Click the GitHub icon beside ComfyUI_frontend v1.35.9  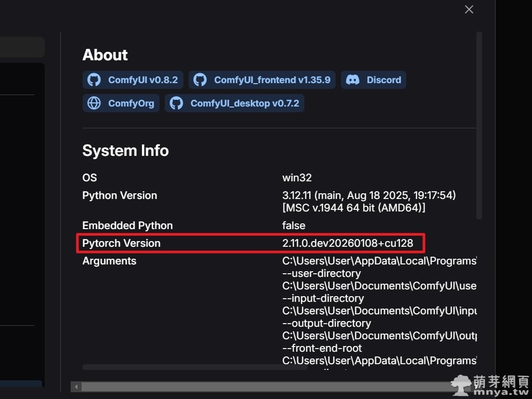click(x=200, y=80)
